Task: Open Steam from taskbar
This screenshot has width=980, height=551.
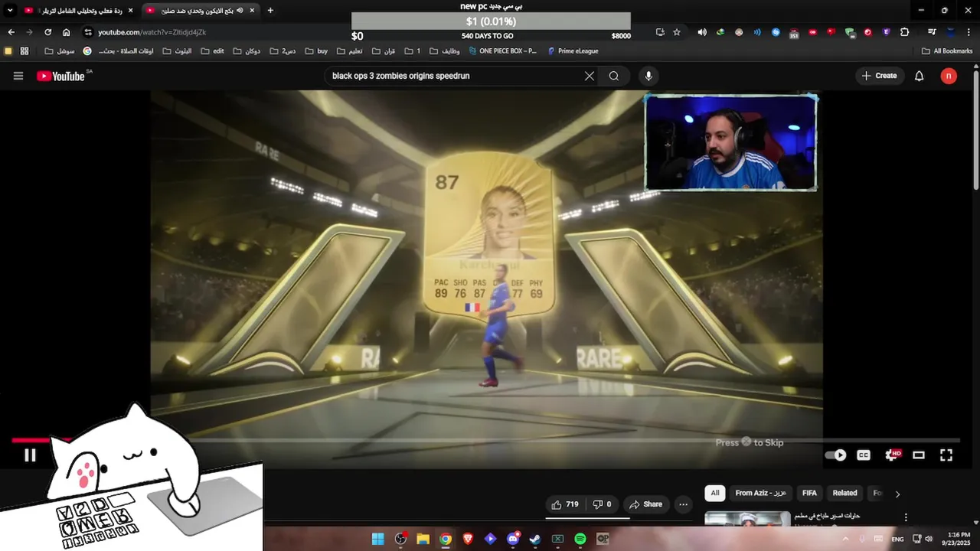Action: tap(535, 539)
